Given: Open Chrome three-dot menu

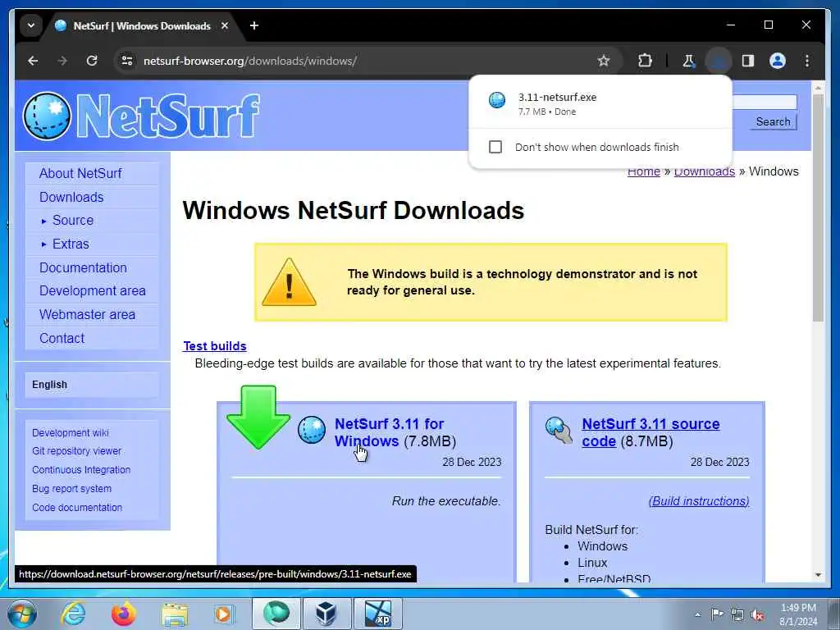Looking at the screenshot, I should point(807,61).
